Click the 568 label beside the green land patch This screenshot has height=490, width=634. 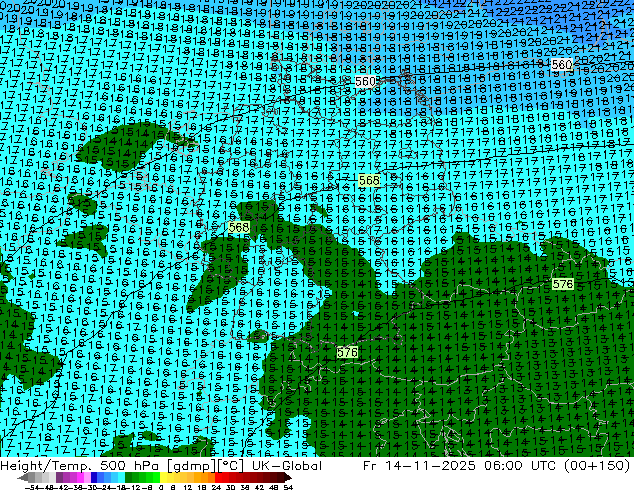coord(239,227)
